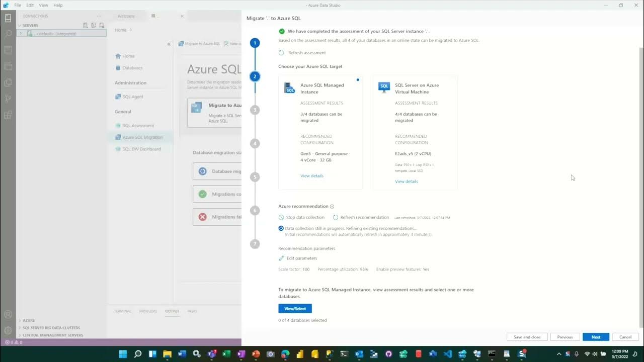Open the Notebooks view in the activity bar

tap(8, 50)
